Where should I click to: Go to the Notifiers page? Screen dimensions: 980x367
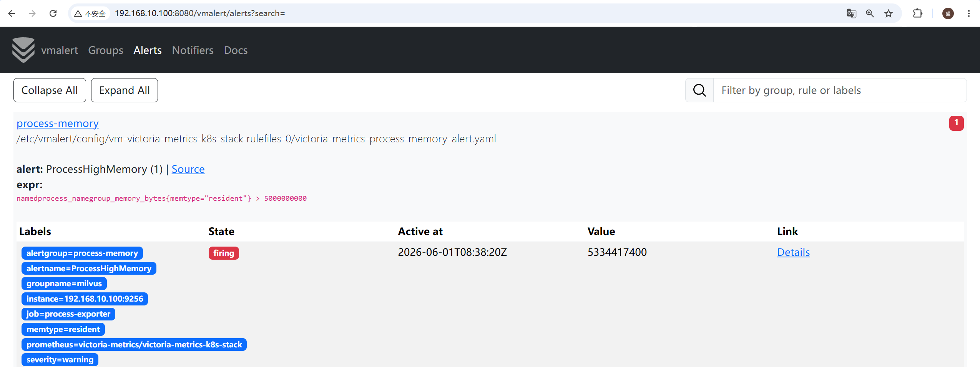tap(193, 50)
